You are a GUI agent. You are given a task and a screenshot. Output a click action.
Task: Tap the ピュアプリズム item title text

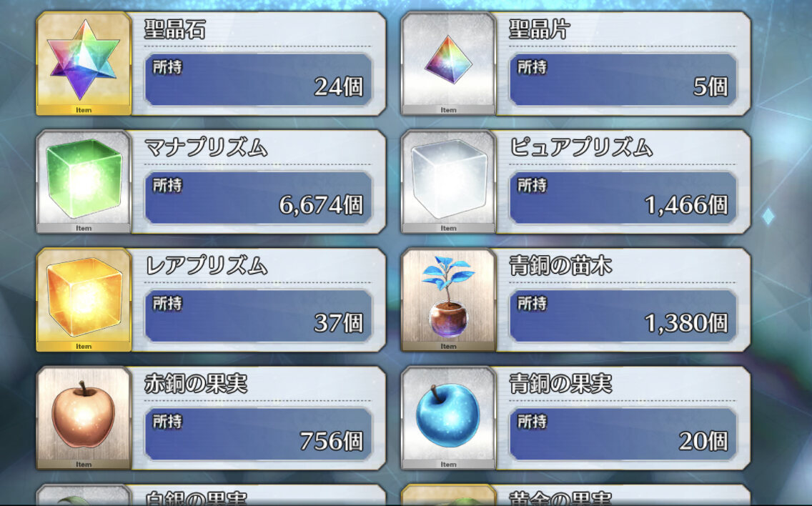[581, 148]
